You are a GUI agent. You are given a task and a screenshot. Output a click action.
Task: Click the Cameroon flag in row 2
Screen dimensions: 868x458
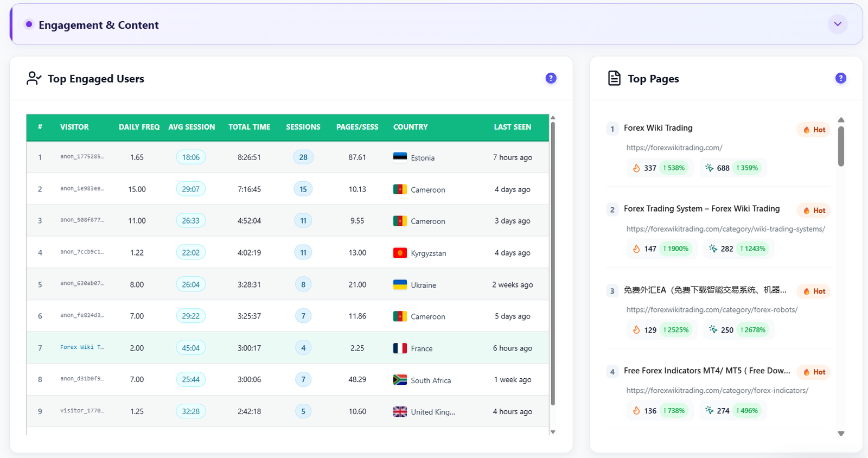(400, 189)
